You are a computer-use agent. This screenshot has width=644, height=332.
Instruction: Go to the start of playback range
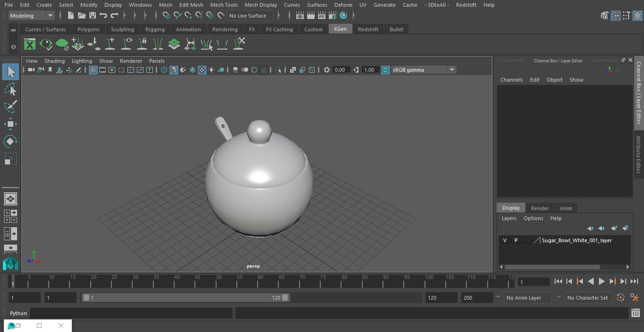pos(558,281)
